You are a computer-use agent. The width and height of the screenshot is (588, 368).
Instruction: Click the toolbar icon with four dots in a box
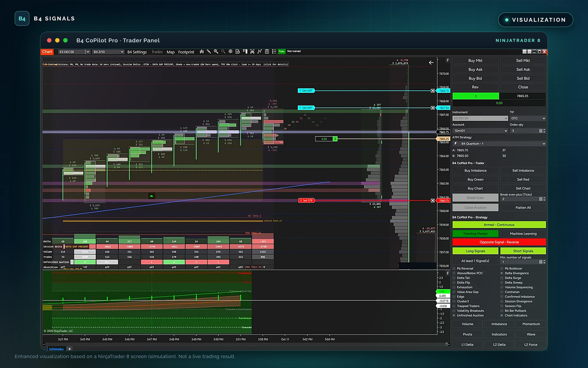(x=267, y=52)
